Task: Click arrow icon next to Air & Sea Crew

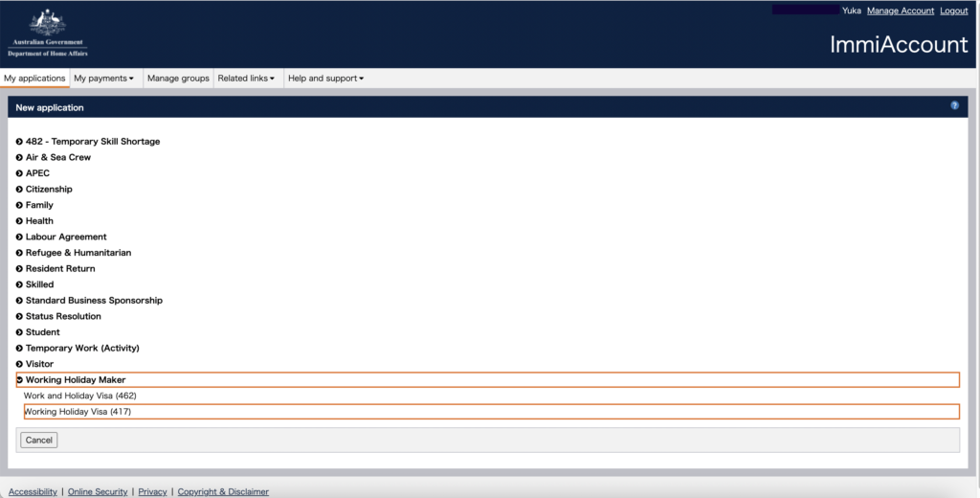Action: click(x=19, y=157)
